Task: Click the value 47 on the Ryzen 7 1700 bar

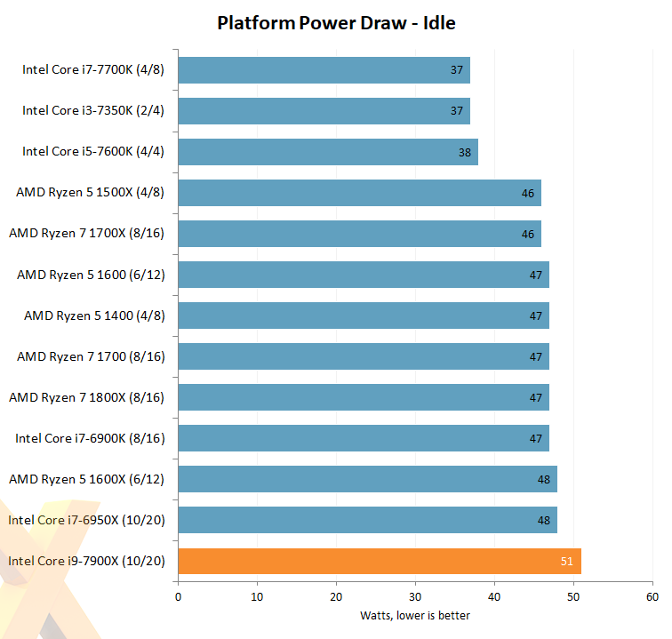Action: coord(536,357)
